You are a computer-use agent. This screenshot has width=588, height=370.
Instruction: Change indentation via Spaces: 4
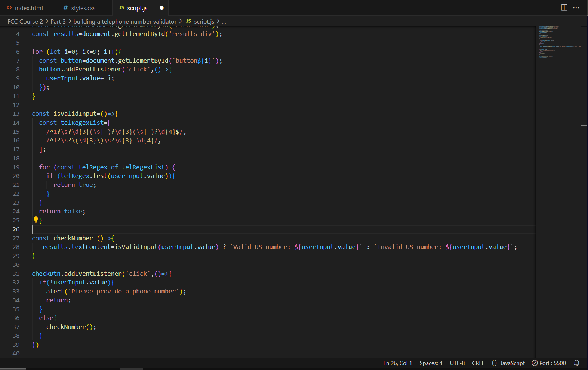pyautogui.click(x=431, y=363)
